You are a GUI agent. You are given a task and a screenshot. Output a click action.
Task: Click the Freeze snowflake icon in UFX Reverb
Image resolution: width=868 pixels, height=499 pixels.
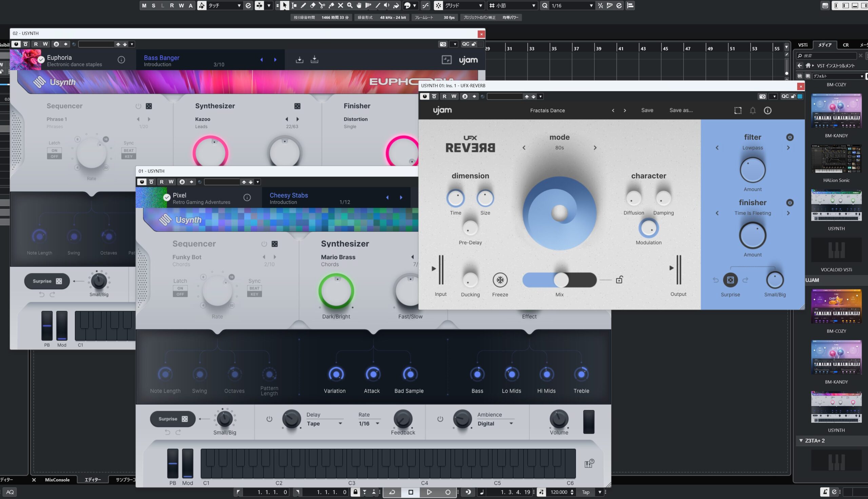pos(500,280)
